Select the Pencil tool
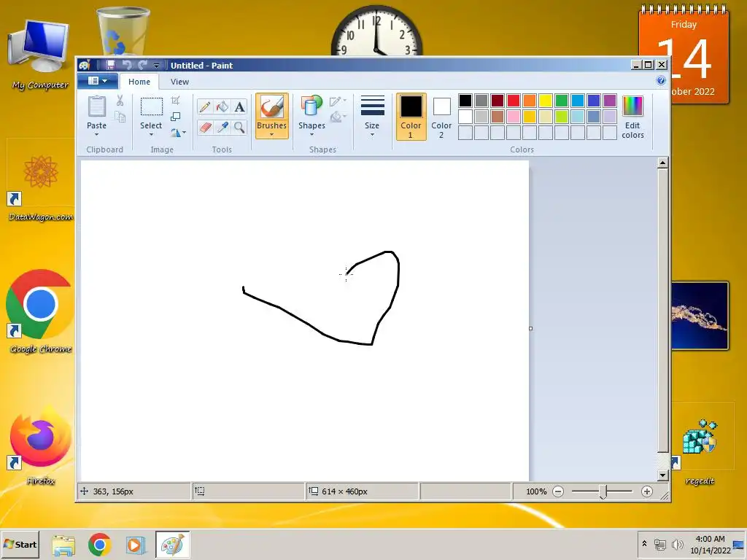Viewport: 747px width, 560px height. point(205,106)
